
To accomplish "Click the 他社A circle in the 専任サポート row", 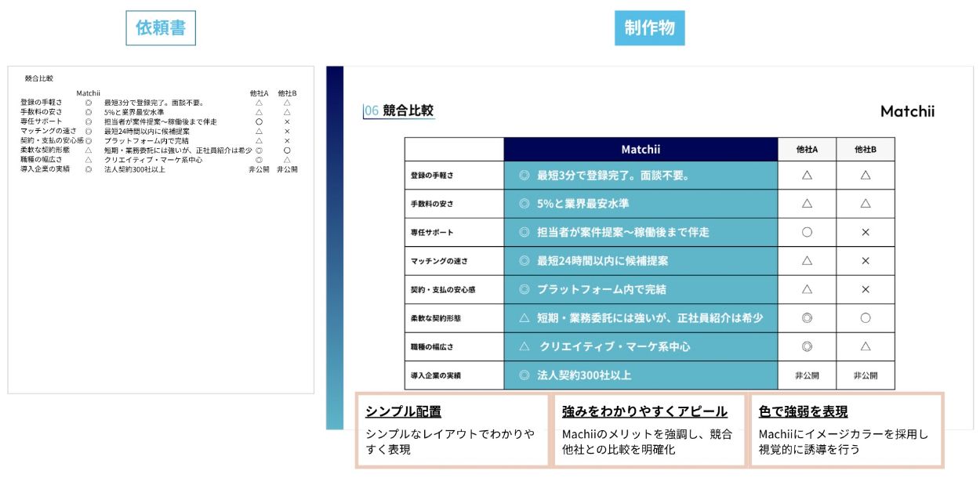I will (x=807, y=232).
